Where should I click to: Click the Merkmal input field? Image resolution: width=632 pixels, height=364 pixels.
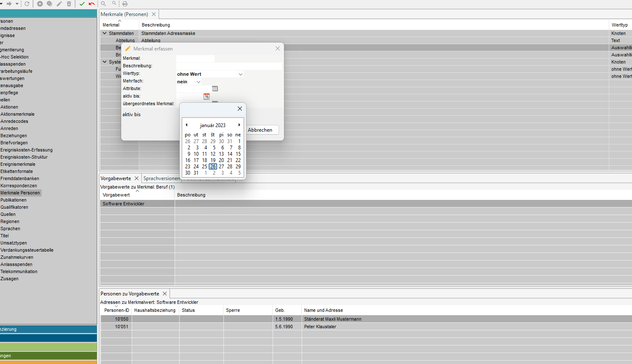pyautogui.click(x=195, y=58)
